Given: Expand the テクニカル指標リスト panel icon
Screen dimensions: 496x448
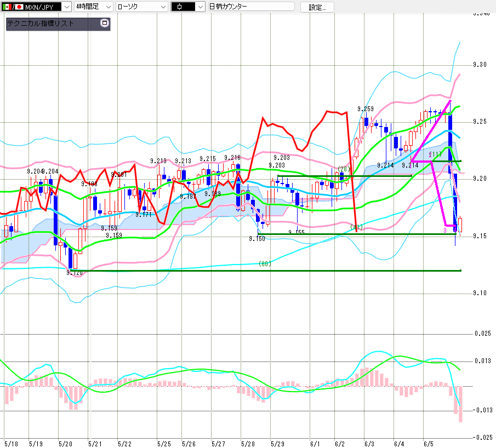Looking at the screenshot, I should coord(104,23).
